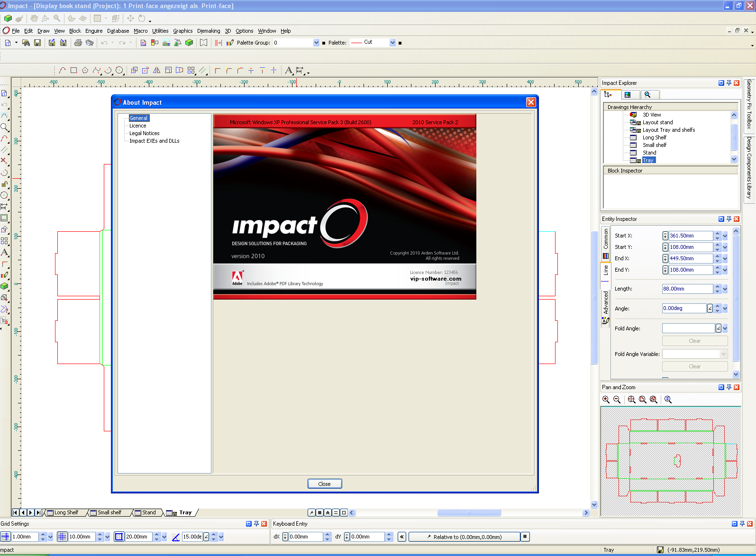The height and width of the screenshot is (556, 756).
Task: Open the New document dropdown arrow
Action: pyautogui.click(x=16, y=43)
